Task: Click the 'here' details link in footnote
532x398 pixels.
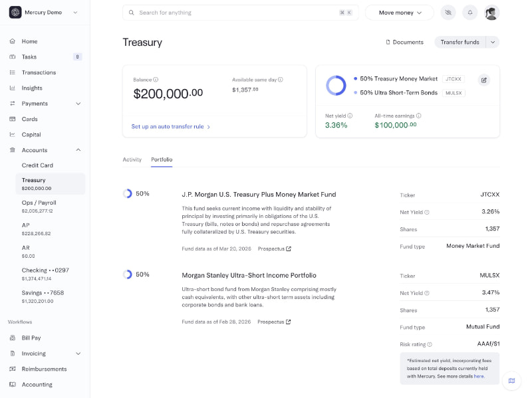Action: pyautogui.click(x=479, y=376)
